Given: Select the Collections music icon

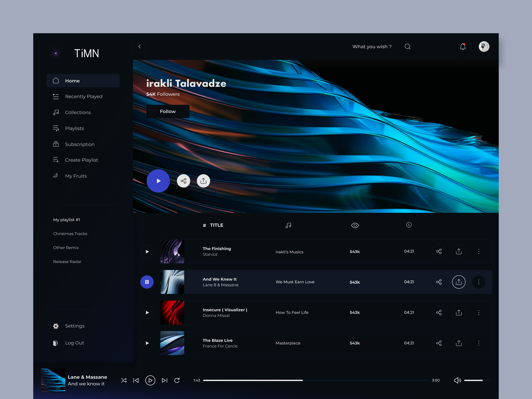Looking at the screenshot, I should tap(56, 112).
